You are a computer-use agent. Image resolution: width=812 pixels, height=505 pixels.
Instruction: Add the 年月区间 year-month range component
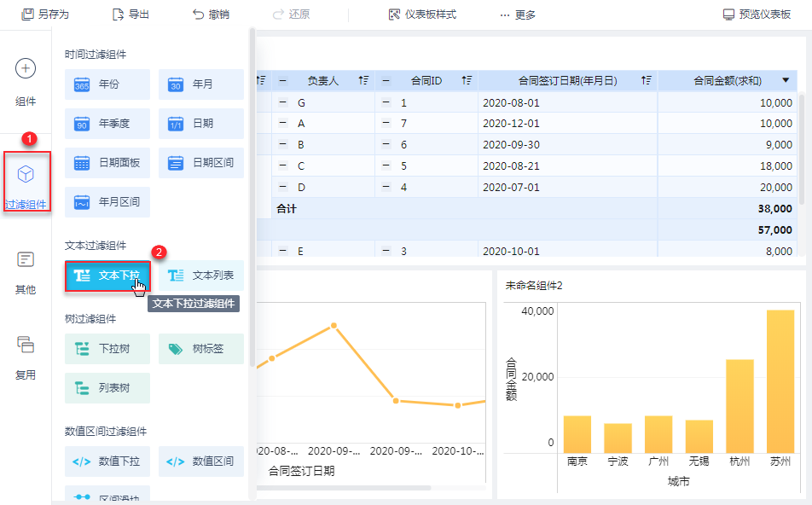[107, 202]
